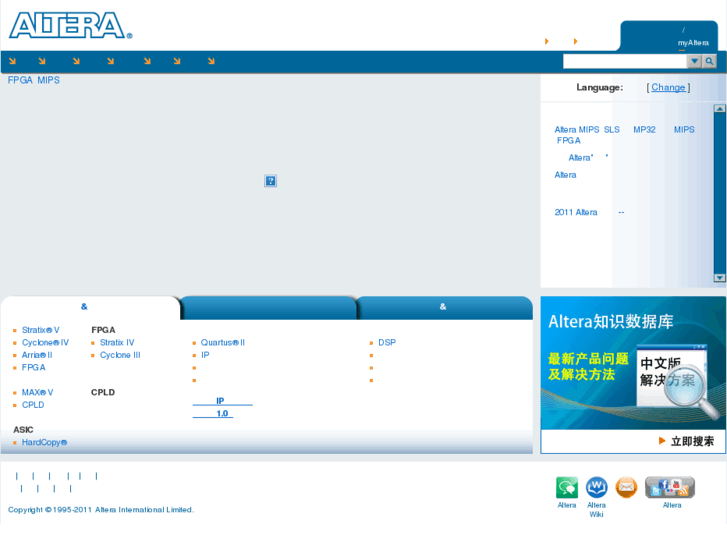The image size is (727, 545).
Task: Click the Change language link
Action: click(668, 87)
